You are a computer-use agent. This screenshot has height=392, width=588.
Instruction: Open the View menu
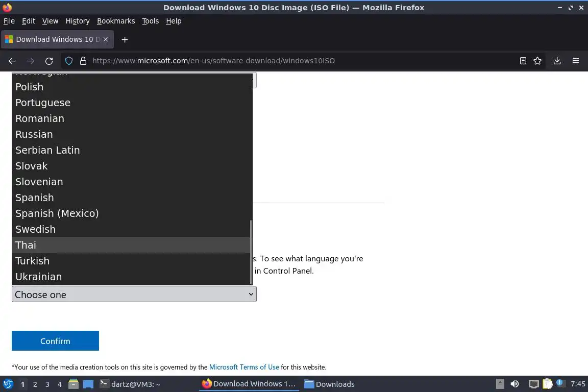point(50,21)
